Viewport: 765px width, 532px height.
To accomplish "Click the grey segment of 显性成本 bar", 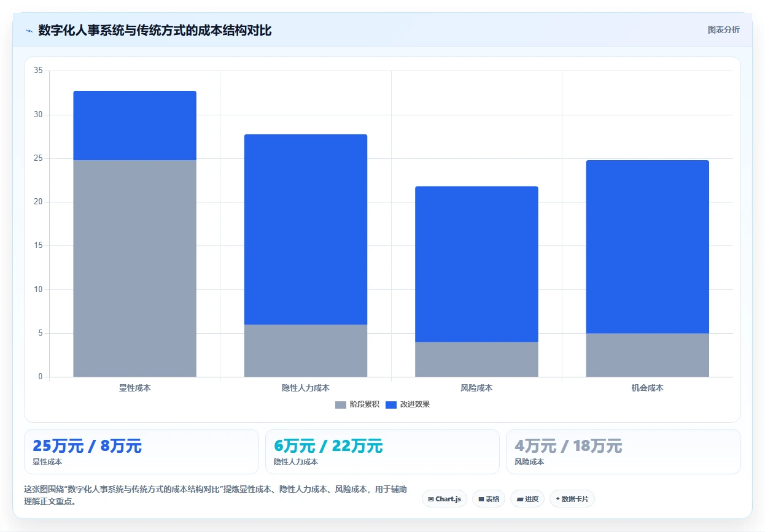I will coord(135,268).
